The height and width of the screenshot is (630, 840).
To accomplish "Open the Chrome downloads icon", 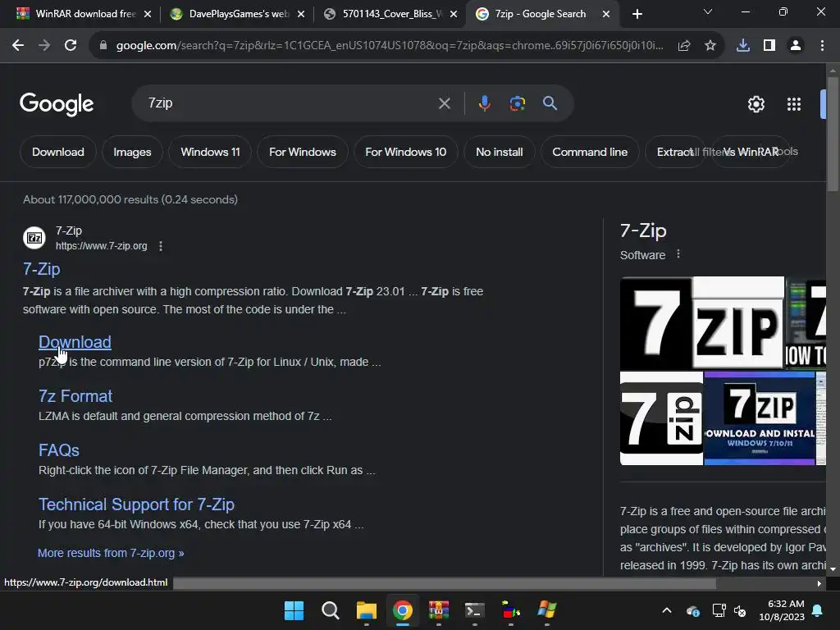I will pyautogui.click(x=743, y=46).
